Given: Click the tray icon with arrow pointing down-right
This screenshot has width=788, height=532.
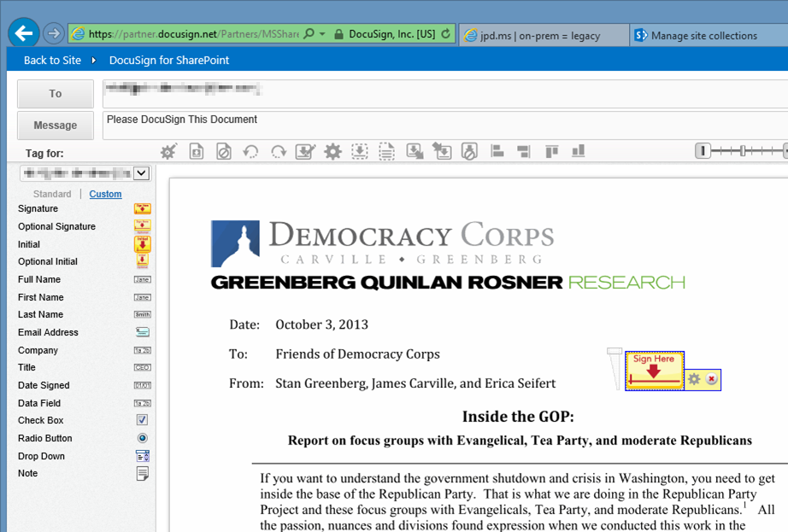Looking at the screenshot, I should pyautogui.click(x=415, y=151).
